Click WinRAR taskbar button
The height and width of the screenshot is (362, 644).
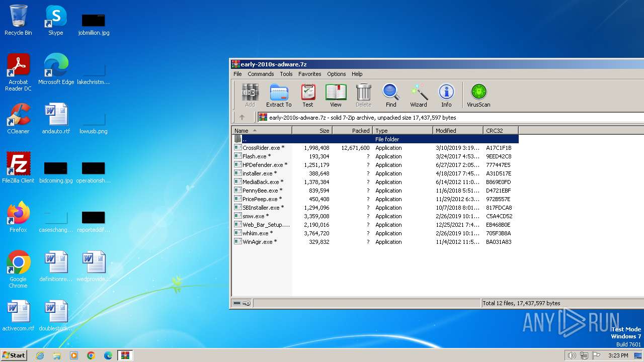(125, 355)
